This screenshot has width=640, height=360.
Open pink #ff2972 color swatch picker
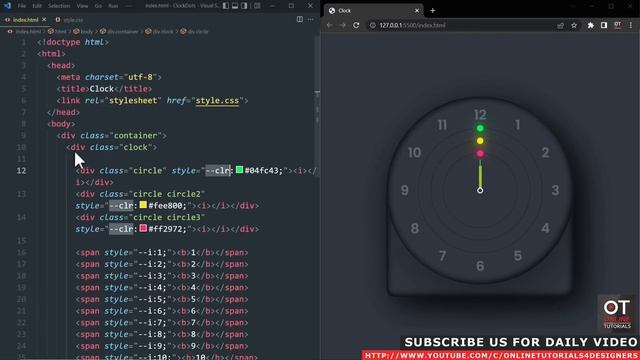tap(143, 228)
